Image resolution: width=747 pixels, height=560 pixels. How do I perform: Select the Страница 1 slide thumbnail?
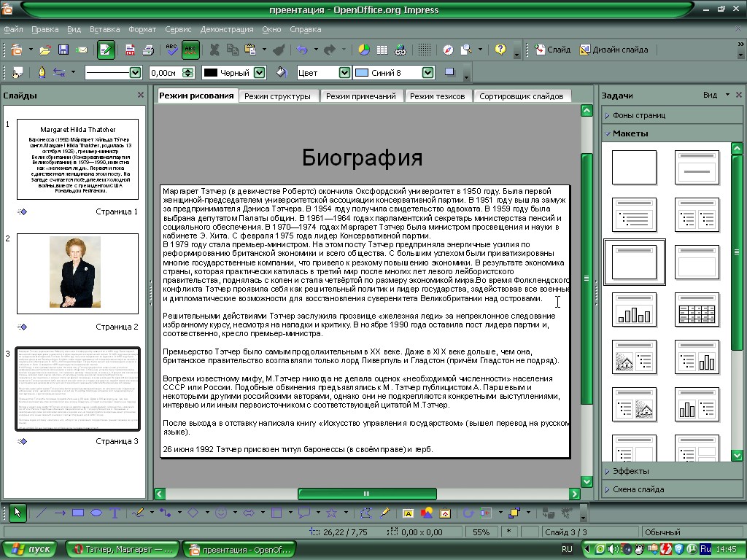[77, 160]
